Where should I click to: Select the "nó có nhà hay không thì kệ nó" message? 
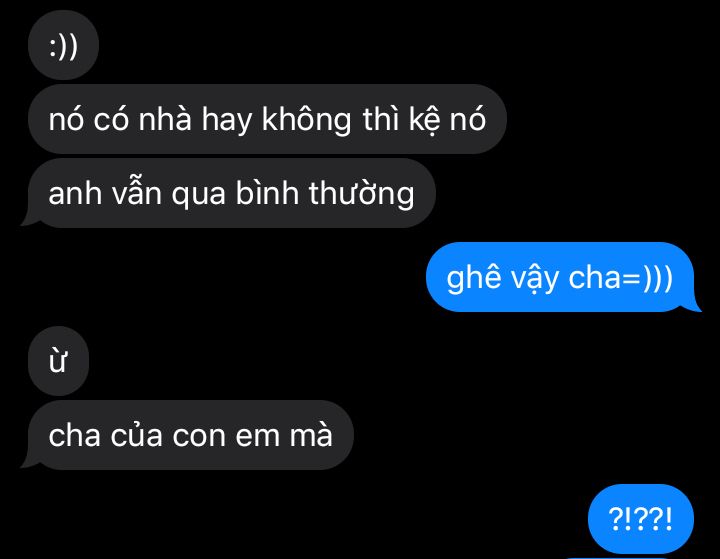click(x=267, y=119)
